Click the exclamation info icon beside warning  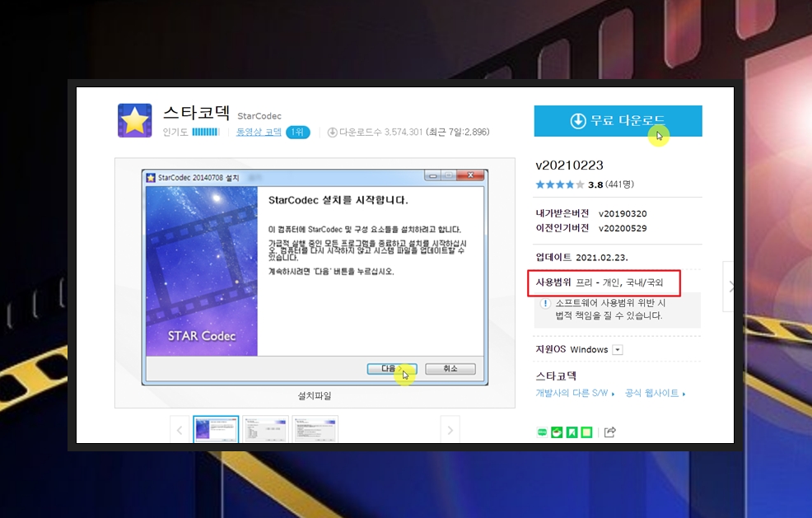coord(545,304)
